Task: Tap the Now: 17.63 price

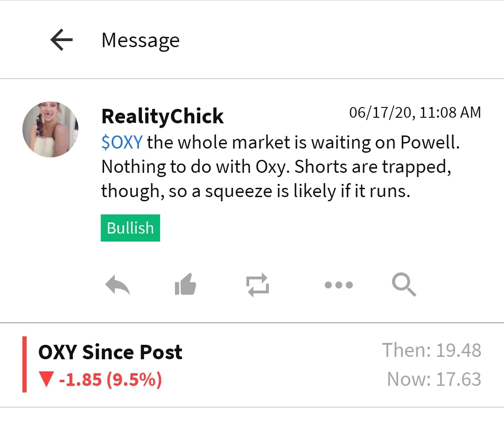Action: (x=434, y=379)
